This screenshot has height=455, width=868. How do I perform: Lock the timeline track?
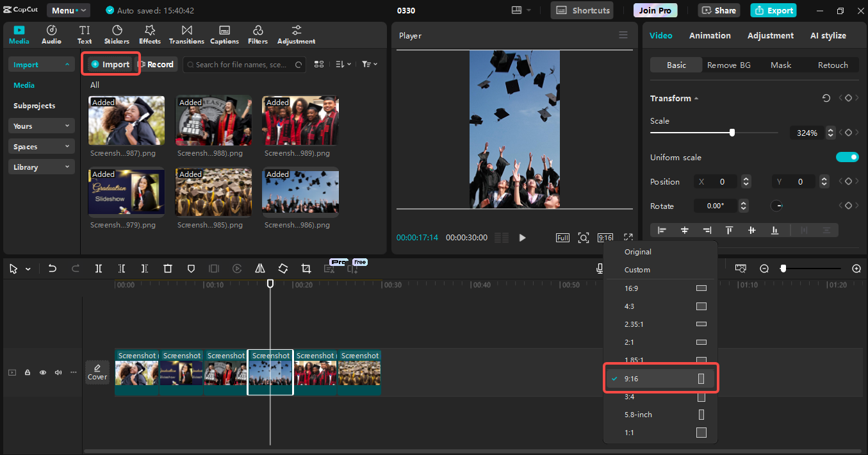pos(28,372)
